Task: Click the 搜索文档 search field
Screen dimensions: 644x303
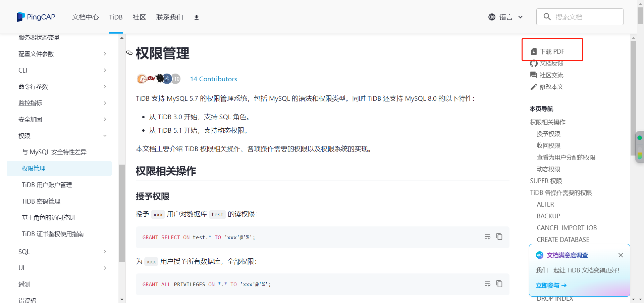Action: point(580,17)
